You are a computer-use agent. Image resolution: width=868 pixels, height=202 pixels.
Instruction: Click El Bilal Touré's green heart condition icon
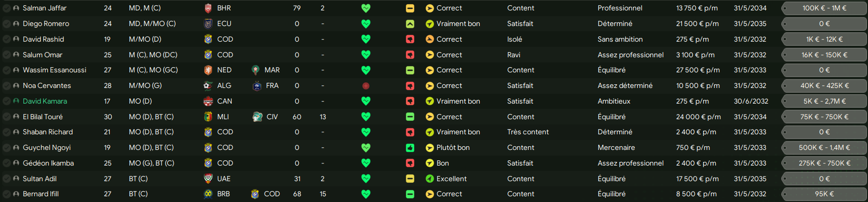366,117
